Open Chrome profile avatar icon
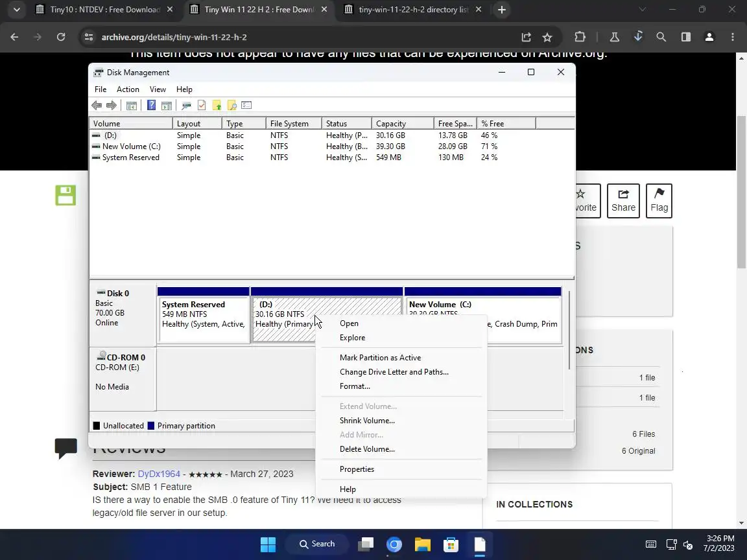The image size is (747, 560). pos(709,37)
